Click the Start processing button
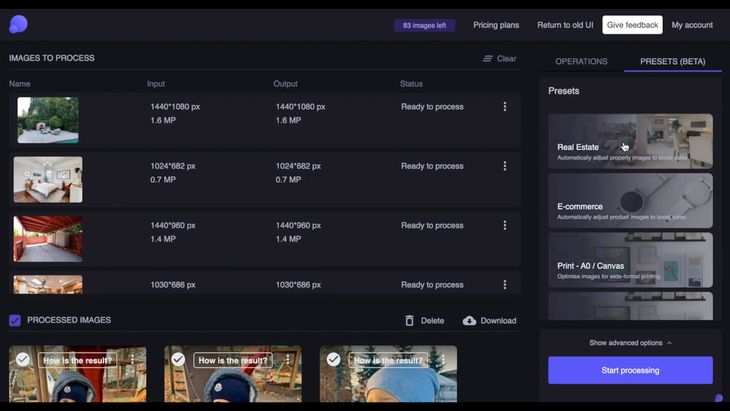The image size is (730, 411). [630, 370]
